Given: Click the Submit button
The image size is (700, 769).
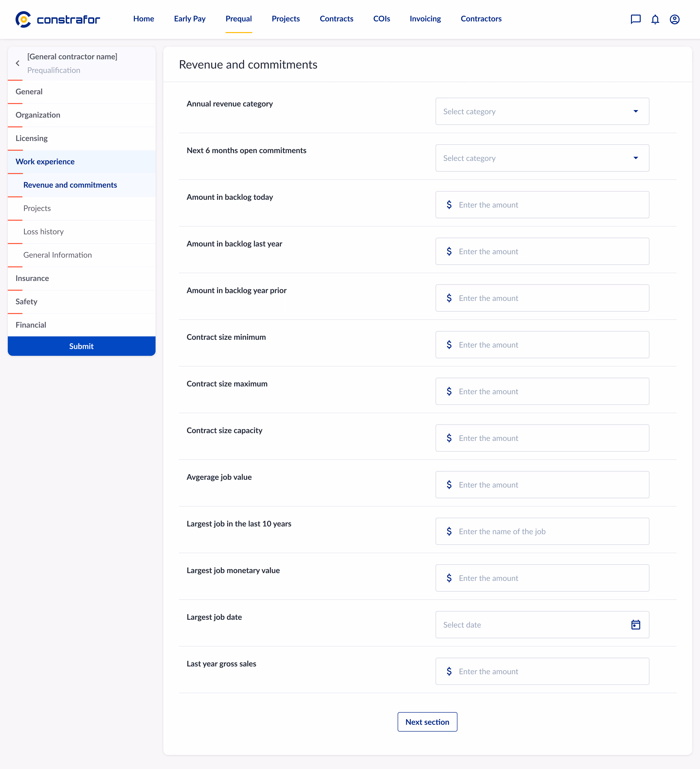Looking at the screenshot, I should [82, 346].
